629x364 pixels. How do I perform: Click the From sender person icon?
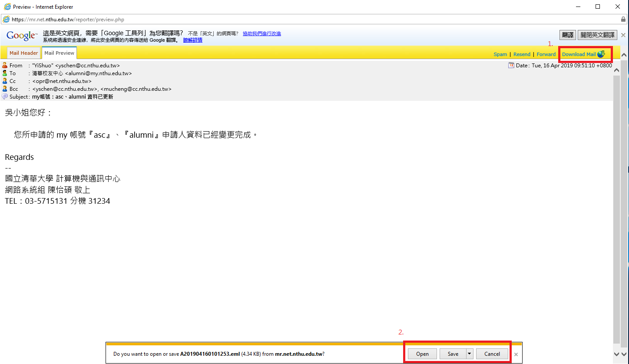pos(5,66)
